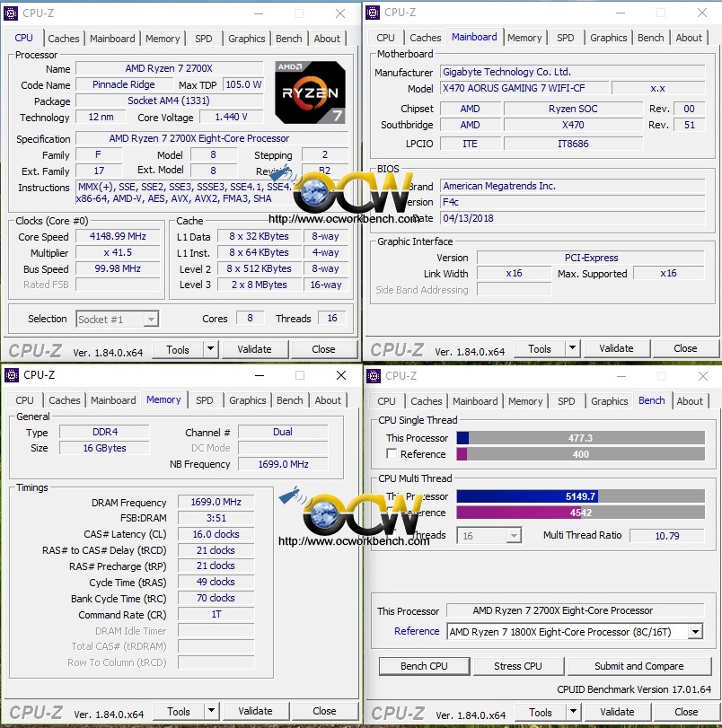Click Close button in the Mainboard window footer

tap(685, 348)
